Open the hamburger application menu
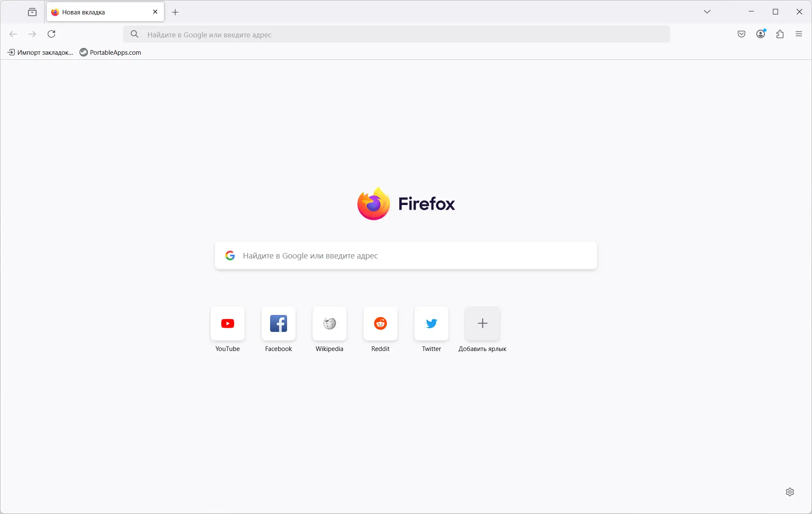The width and height of the screenshot is (812, 514). point(799,34)
